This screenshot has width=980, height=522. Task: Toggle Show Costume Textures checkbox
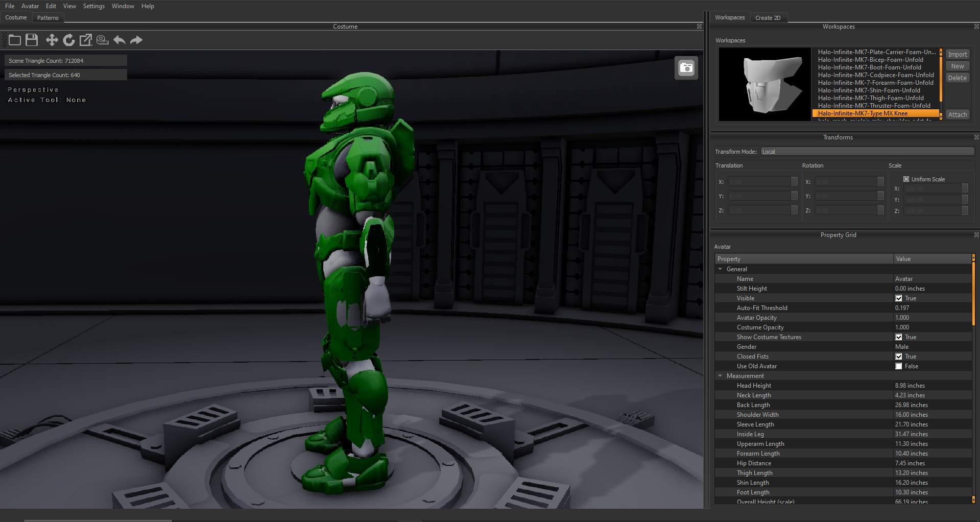tap(899, 337)
